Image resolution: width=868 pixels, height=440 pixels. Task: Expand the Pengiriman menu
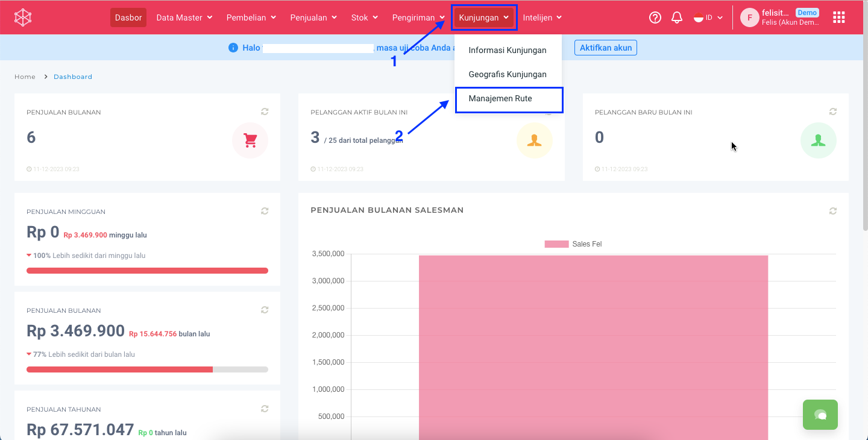point(418,17)
